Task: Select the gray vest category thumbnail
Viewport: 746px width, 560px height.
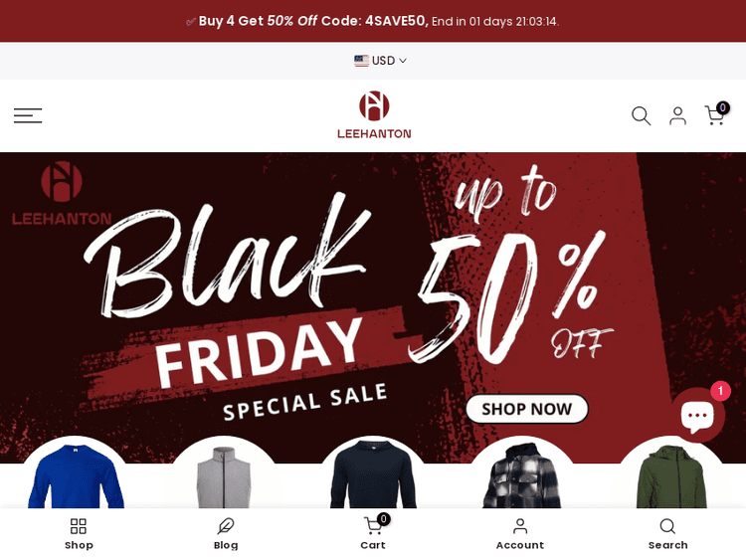Action: [224, 472]
